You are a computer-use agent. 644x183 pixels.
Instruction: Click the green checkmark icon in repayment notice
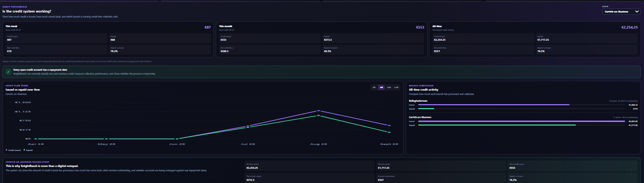pos(8,72)
